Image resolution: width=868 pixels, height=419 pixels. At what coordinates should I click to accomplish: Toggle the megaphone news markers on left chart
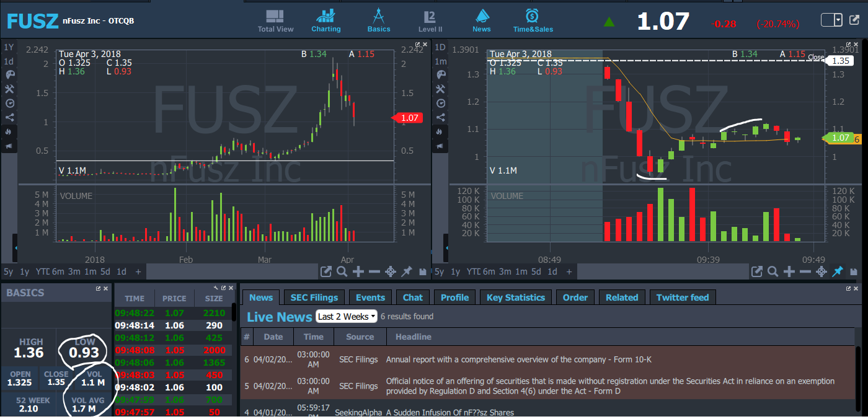tap(9, 146)
